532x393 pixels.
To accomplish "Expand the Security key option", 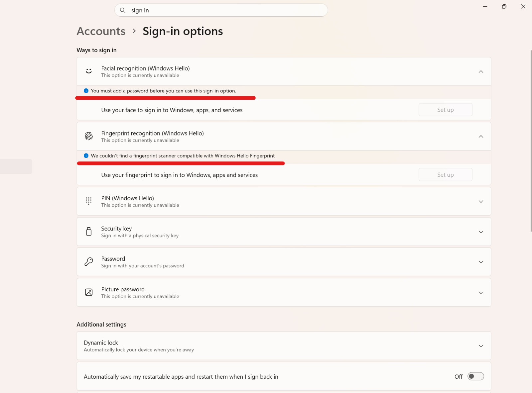I will pos(284,232).
